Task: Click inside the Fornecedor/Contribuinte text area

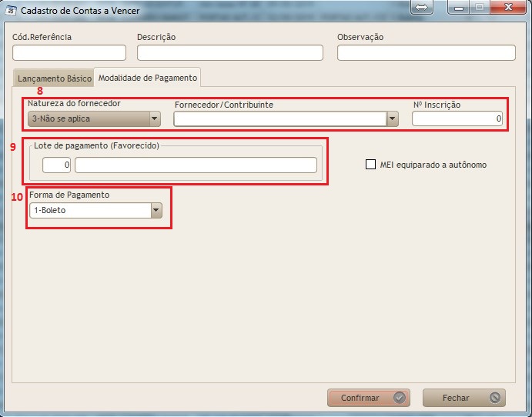Action: click(x=279, y=118)
